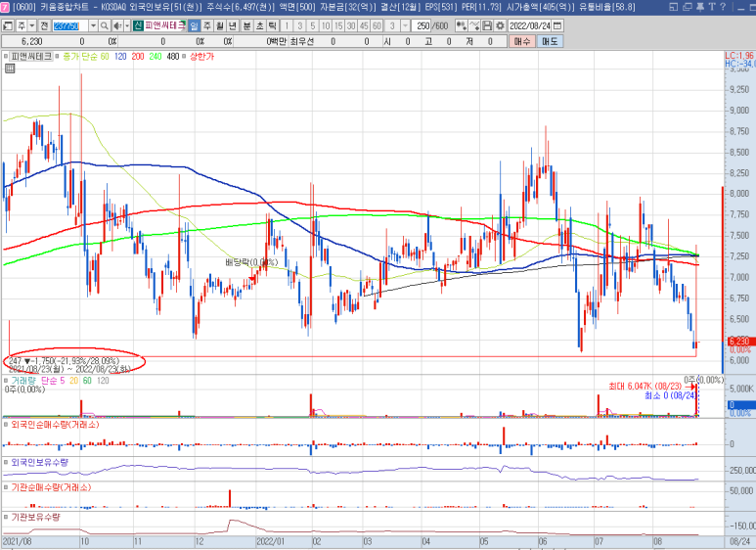Screen dimensions: 756x550
Task: Click the 상한가 legend text
Action: coord(202,57)
